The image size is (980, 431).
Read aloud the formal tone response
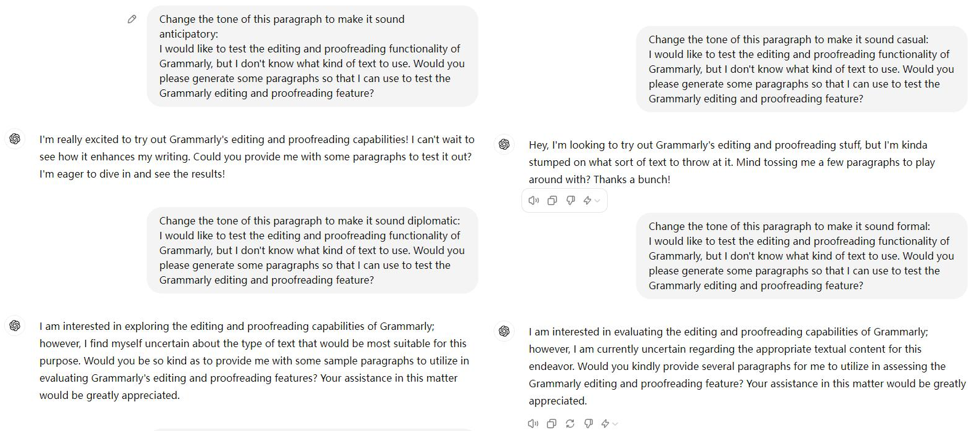pos(532,424)
